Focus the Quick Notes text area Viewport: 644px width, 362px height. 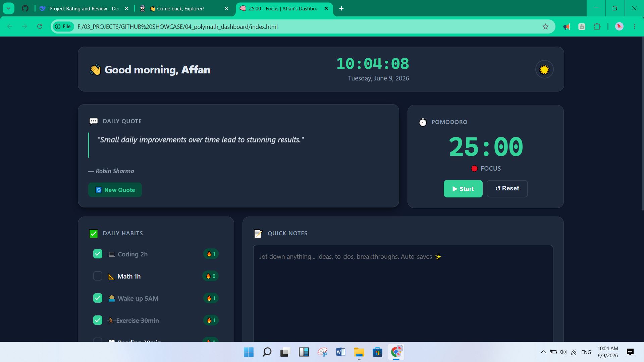[403, 293]
